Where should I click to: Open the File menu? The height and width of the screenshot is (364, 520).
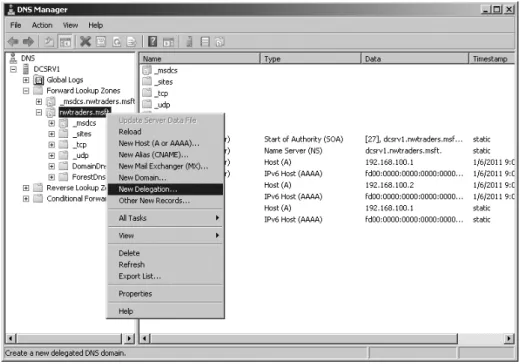(15, 25)
